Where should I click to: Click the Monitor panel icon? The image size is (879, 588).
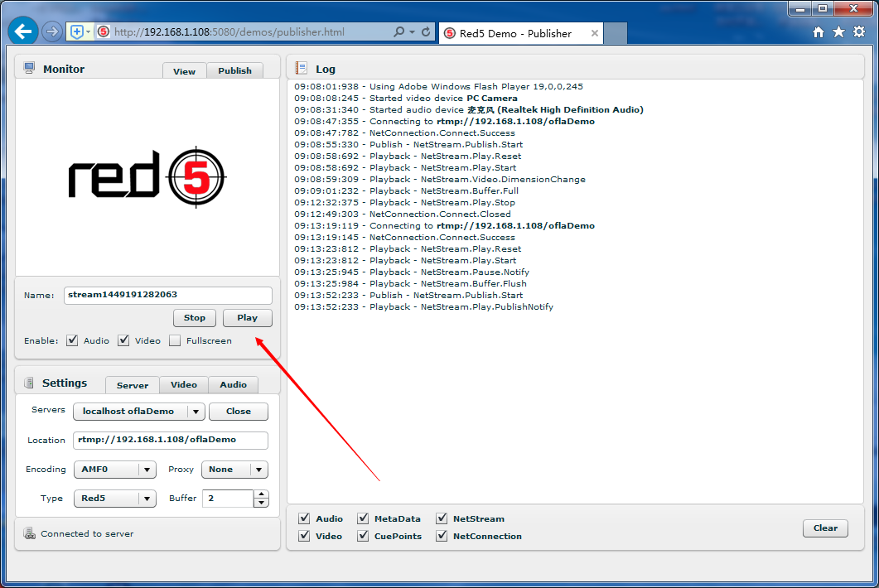coord(29,69)
